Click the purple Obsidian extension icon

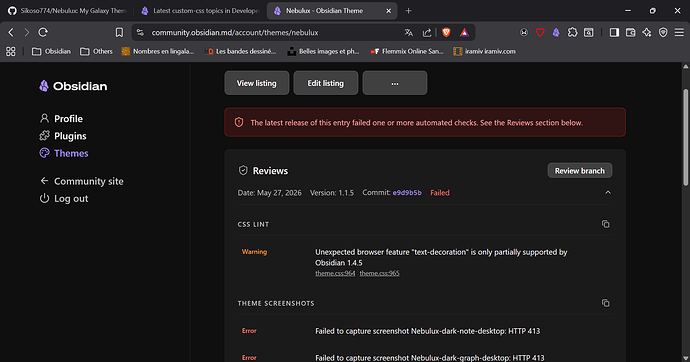556,32
